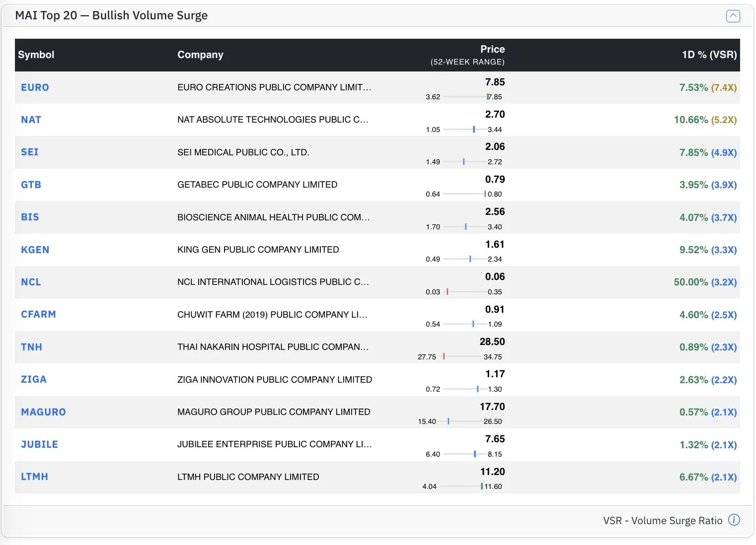Click 'LTMH PUBLIC COMPANY LIMITED' text
The width and height of the screenshot is (756, 545).
[x=248, y=477]
